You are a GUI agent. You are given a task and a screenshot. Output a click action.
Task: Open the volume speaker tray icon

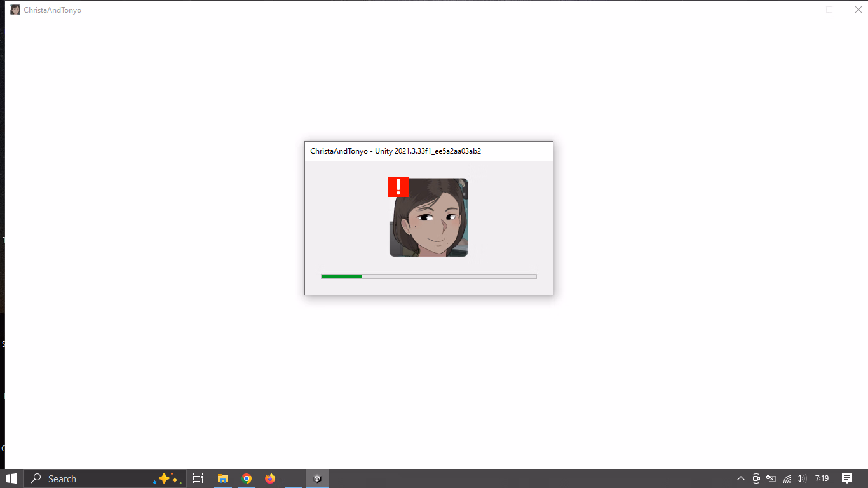(801, 478)
